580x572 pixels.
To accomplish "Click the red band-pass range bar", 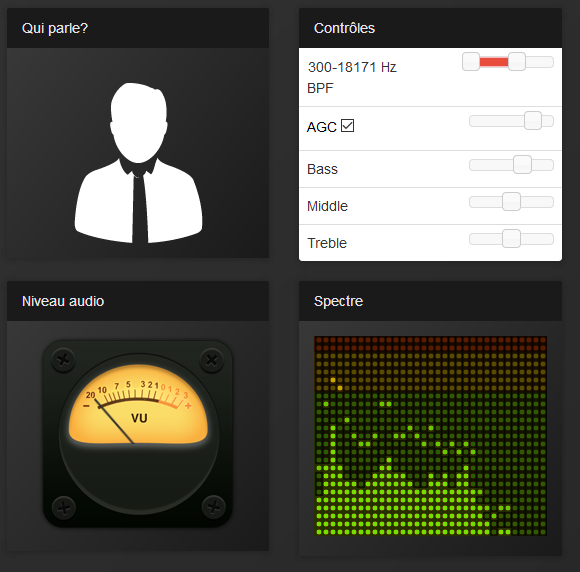I will coord(494,62).
